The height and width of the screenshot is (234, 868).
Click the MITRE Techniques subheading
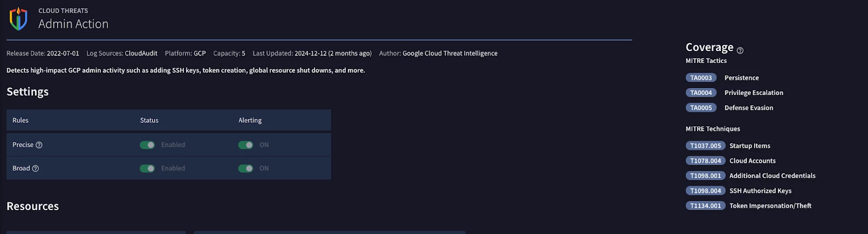click(x=713, y=129)
